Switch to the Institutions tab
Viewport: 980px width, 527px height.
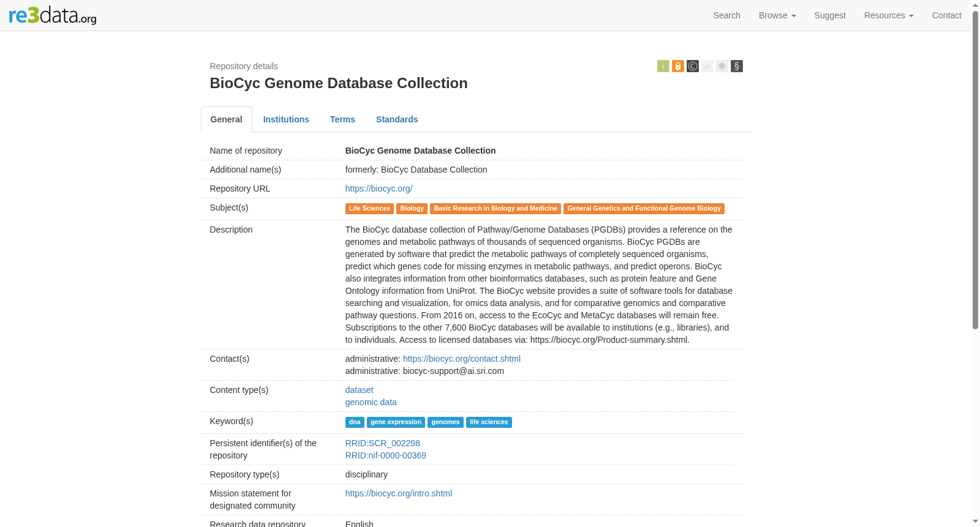[286, 119]
